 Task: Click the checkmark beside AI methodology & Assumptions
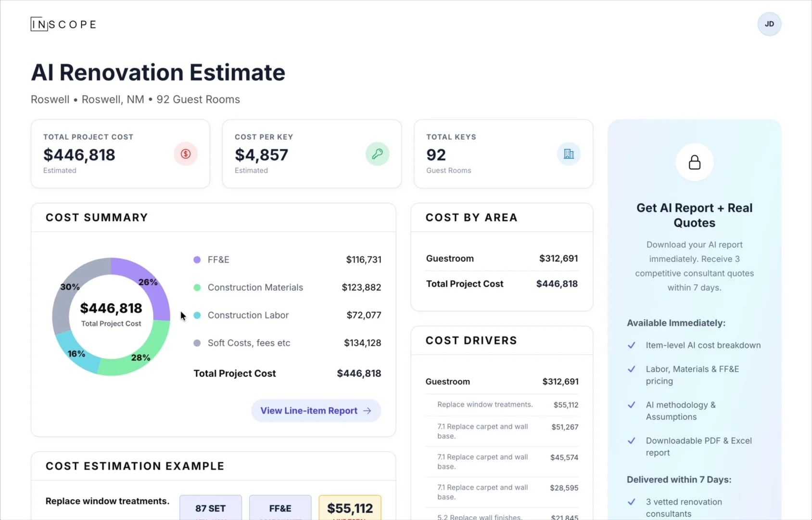coord(632,405)
